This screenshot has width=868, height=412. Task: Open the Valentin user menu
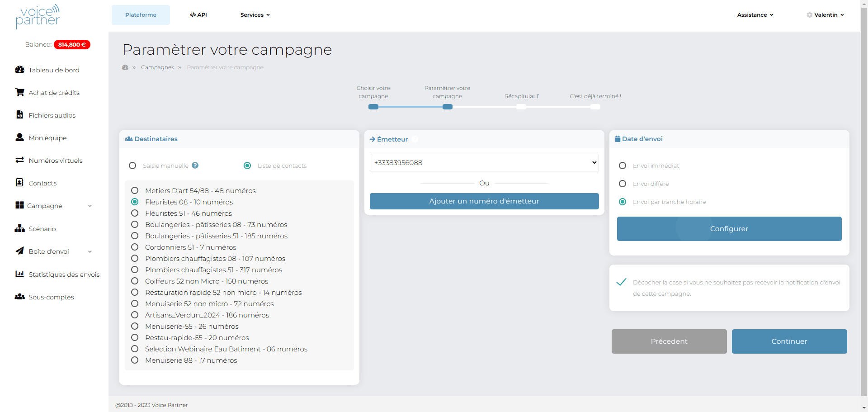coord(826,15)
